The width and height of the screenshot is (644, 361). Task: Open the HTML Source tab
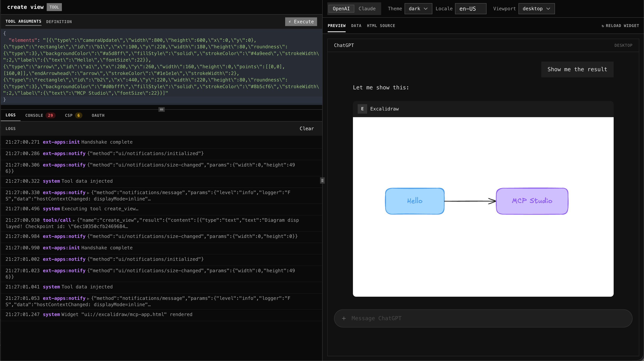(381, 26)
